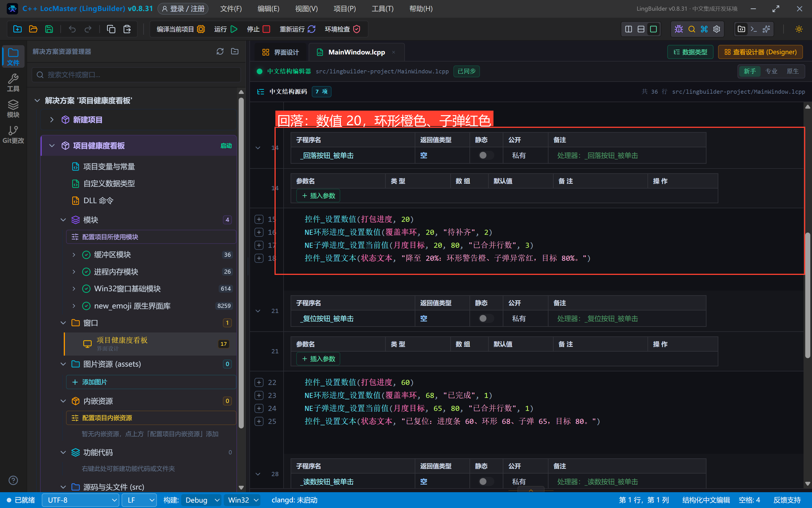The width and height of the screenshot is (812, 508).
Task: Open the 模块 sidebar panel
Action: coord(13,109)
